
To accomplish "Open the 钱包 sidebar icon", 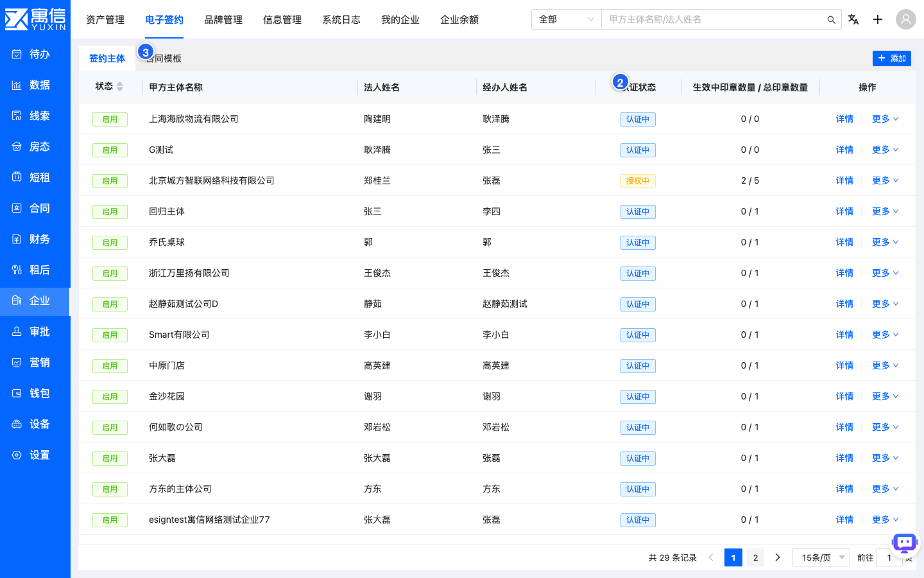I will pyautogui.click(x=17, y=393).
